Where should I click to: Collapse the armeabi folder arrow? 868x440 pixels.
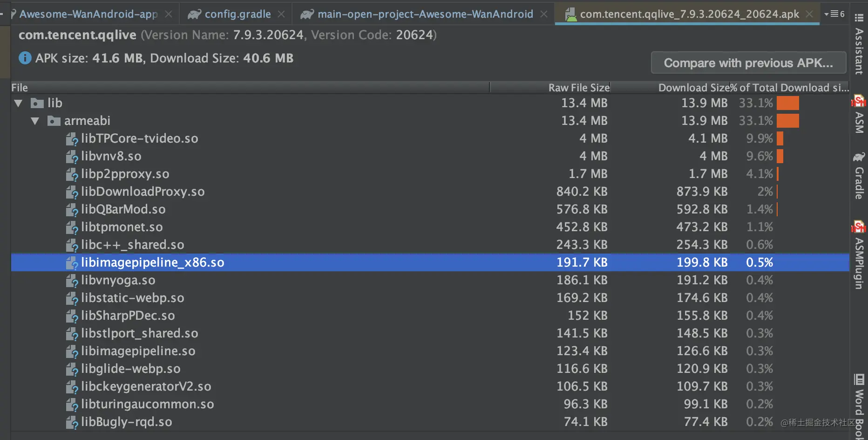(35, 121)
